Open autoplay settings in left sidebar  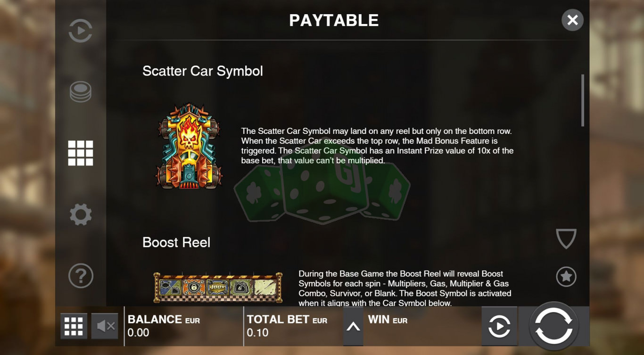click(81, 31)
